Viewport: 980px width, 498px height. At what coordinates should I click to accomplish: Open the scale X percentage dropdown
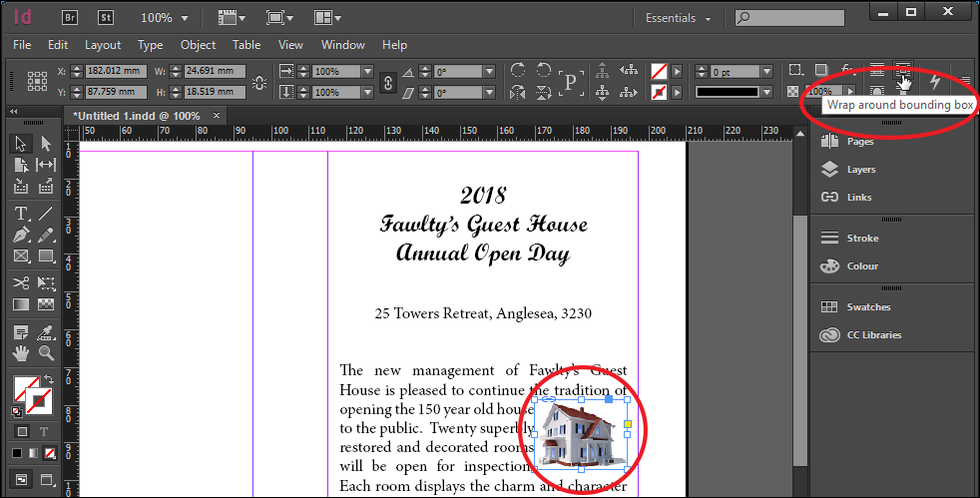[367, 71]
